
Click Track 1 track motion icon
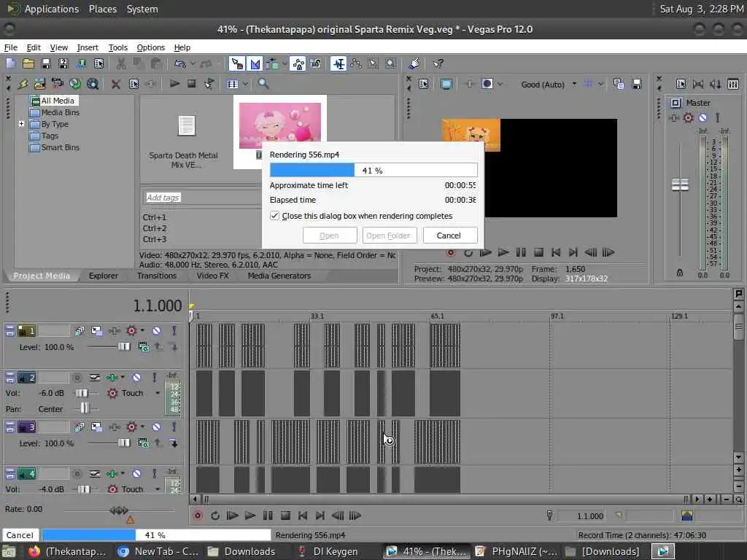click(x=96, y=330)
